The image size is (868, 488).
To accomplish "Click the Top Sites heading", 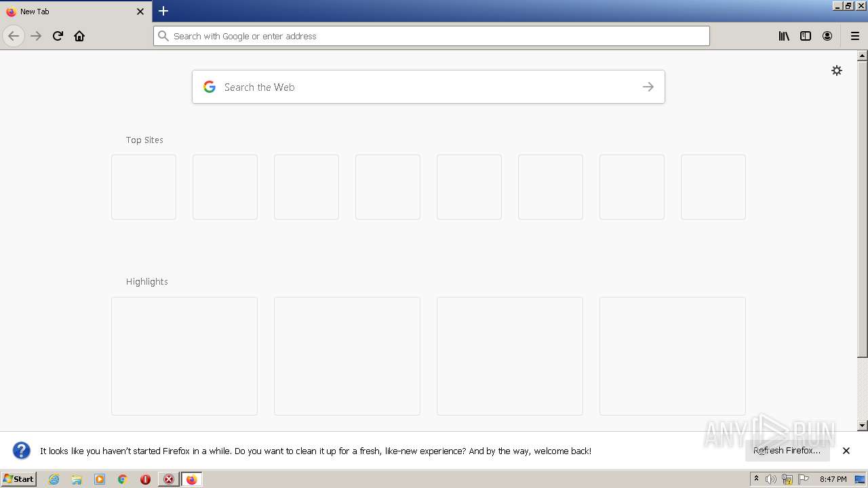I will tap(144, 140).
